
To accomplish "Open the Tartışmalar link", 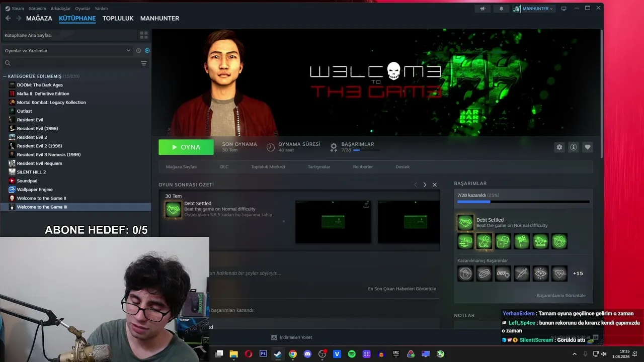I will pyautogui.click(x=319, y=167).
